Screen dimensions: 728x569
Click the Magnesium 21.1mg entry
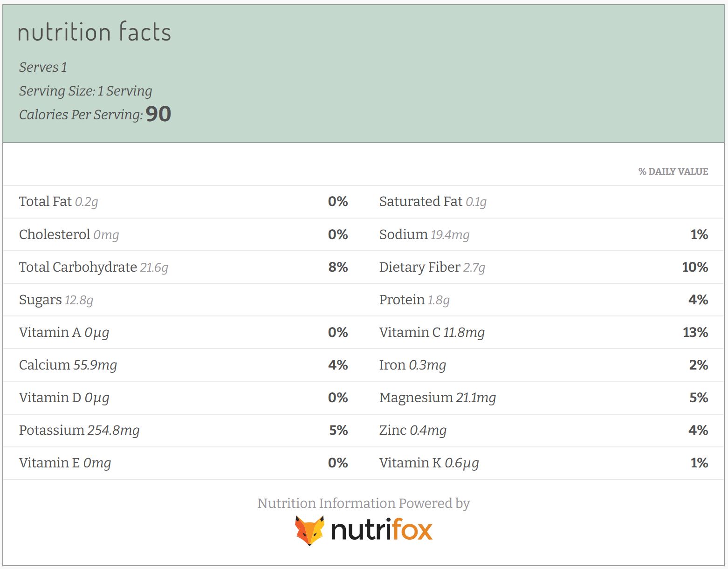click(x=438, y=398)
